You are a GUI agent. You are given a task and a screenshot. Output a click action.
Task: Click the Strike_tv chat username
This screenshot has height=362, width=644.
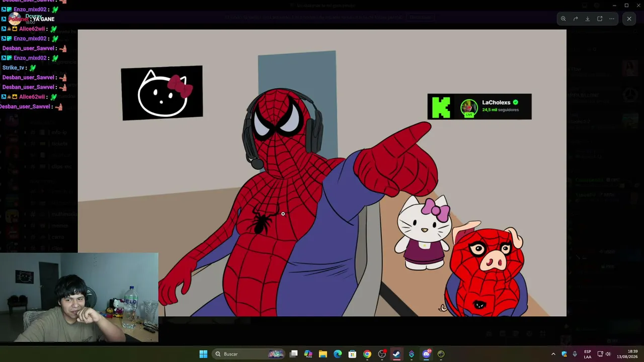[14, 67]
